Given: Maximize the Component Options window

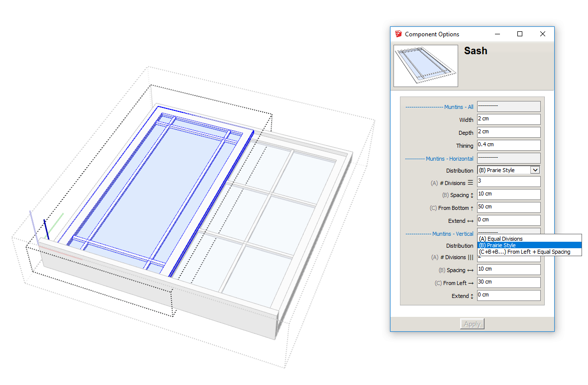Looking at the screenshot, I should [x=520, y=34].
